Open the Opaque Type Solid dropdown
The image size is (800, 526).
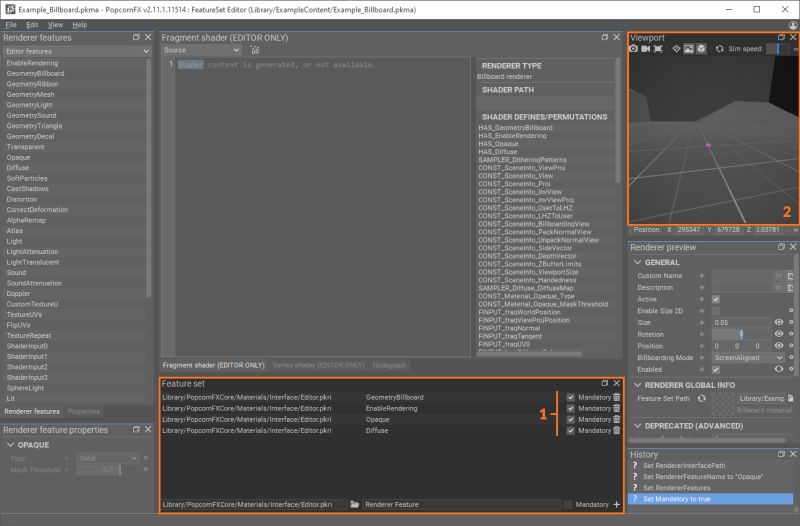(x=108, y=458)
